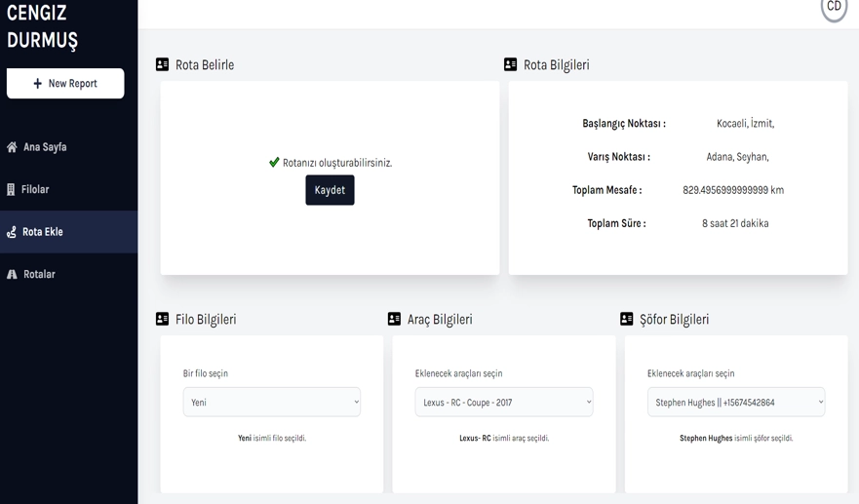Click the road icon beside Rotalar
The image size is (859, 504).
point(12,275)
